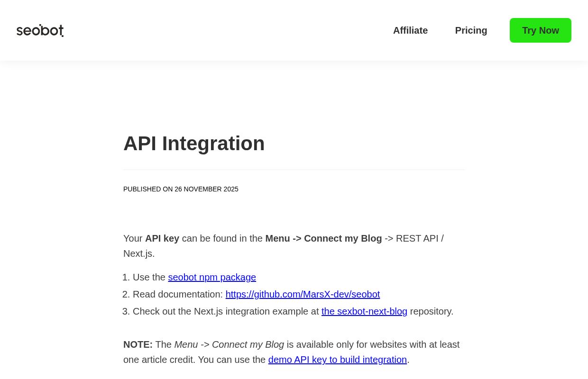Click the divider line below the heading

(294, 170)
